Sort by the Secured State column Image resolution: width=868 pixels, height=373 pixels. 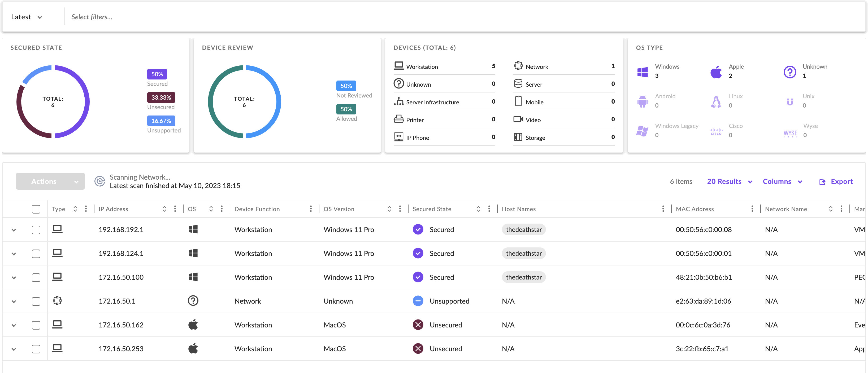point(478,209)
